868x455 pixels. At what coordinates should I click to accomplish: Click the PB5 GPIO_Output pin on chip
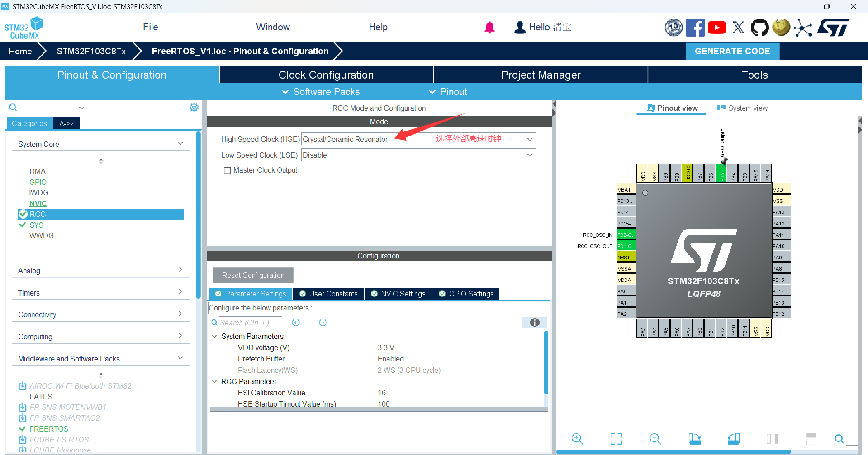[722, 173]
